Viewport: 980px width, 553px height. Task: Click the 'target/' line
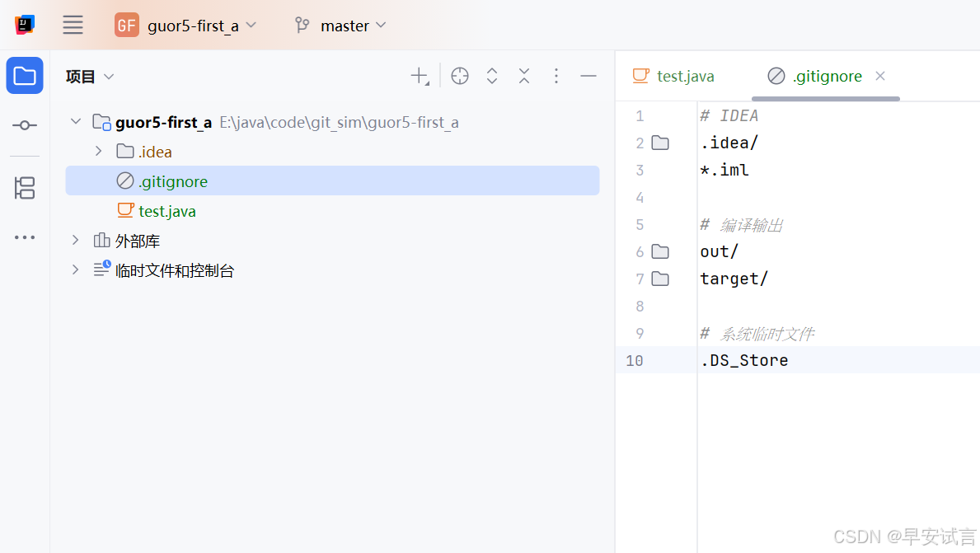click(734, 279)
